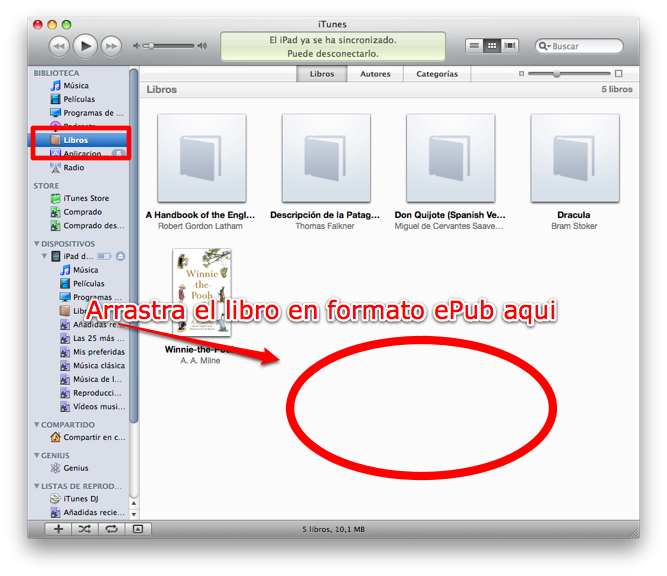Select Winnie-the-Pooh book cover
Screen dimensions: 667x576
click(202, 293)
